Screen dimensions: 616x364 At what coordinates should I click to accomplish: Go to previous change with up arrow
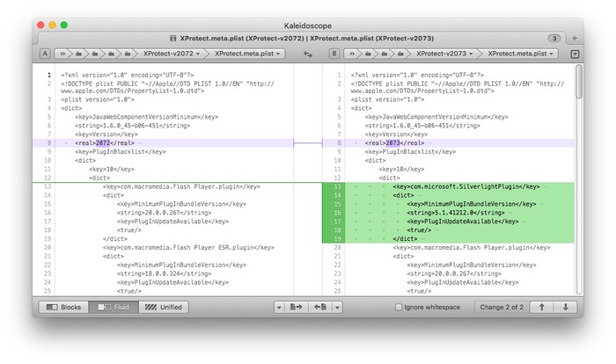coord(541,307)
